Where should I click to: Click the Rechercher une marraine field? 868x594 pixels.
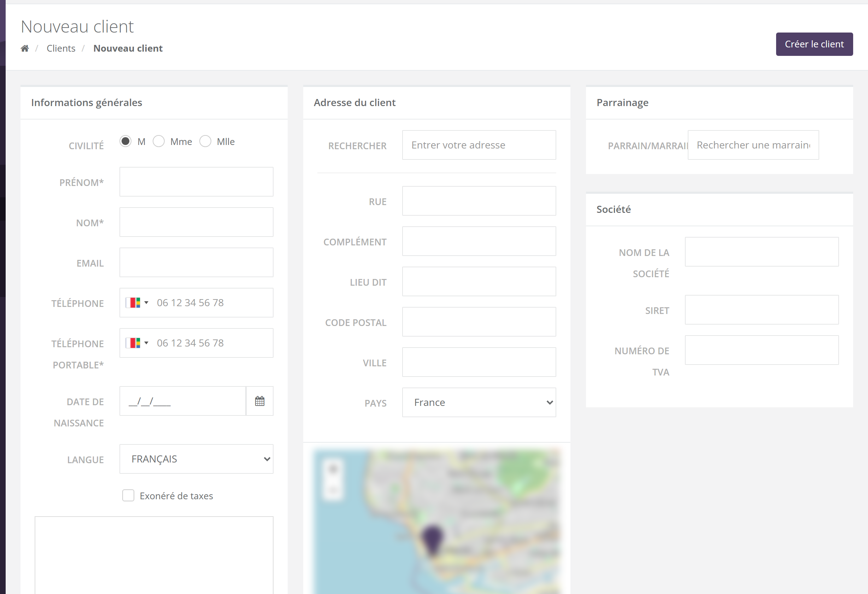753,145
